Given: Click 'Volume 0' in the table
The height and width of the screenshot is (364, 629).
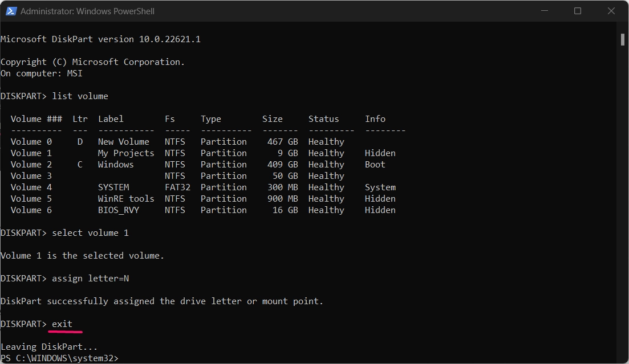Looking at the screenshot, I should [31, 142].
